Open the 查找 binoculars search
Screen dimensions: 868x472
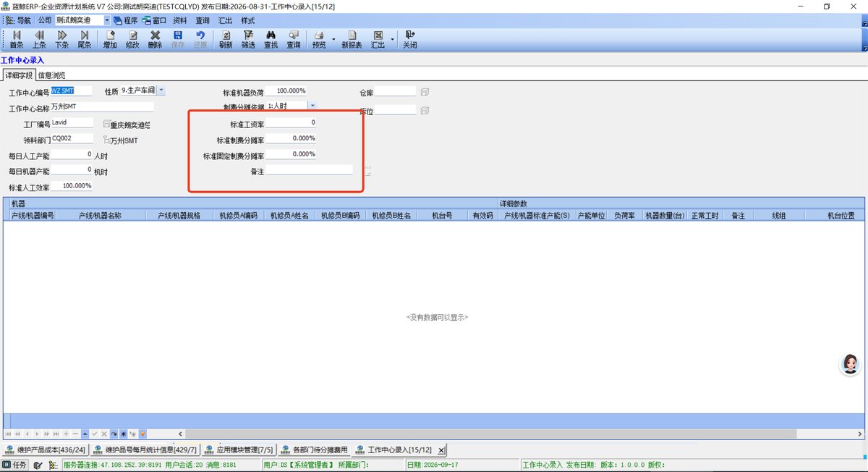click(271, 39)
